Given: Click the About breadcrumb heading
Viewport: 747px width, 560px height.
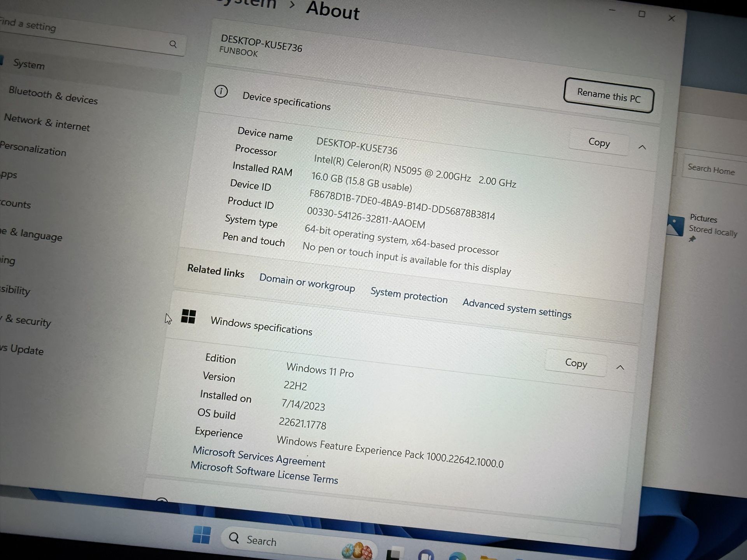Looking at the screenshot, I should pos(333,10).
